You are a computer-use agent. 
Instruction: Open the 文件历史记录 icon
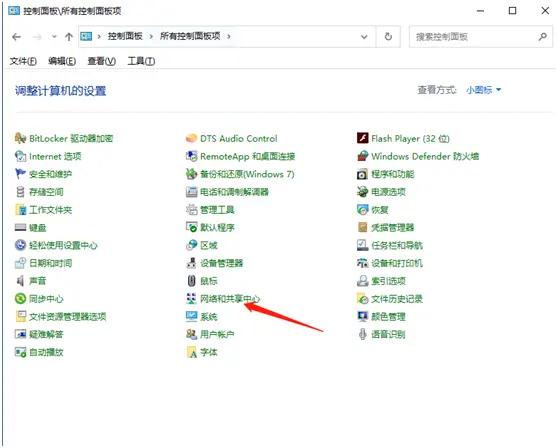point(362,298)
